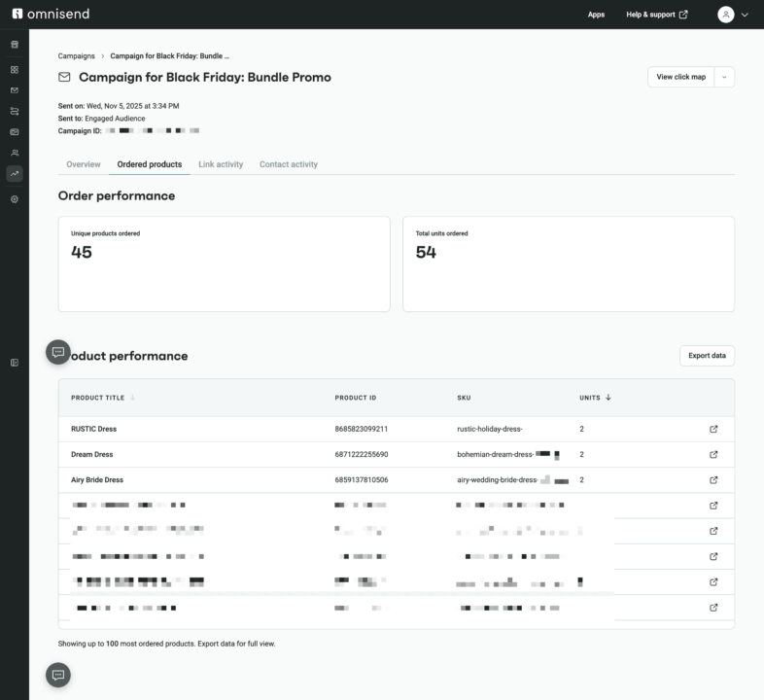The image size is (764, 700).
Task: Expand sidebar with the panel toggle icon
Action: tap(15, 363)
